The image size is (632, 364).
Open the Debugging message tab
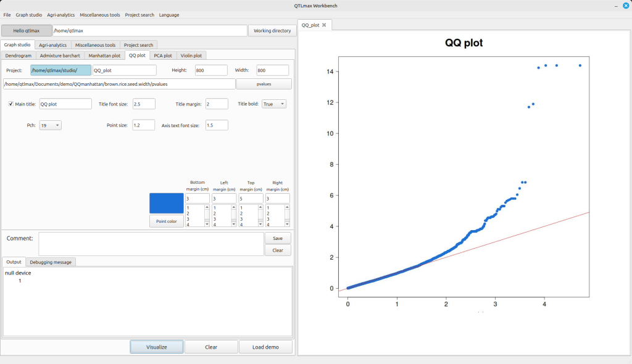52,262
